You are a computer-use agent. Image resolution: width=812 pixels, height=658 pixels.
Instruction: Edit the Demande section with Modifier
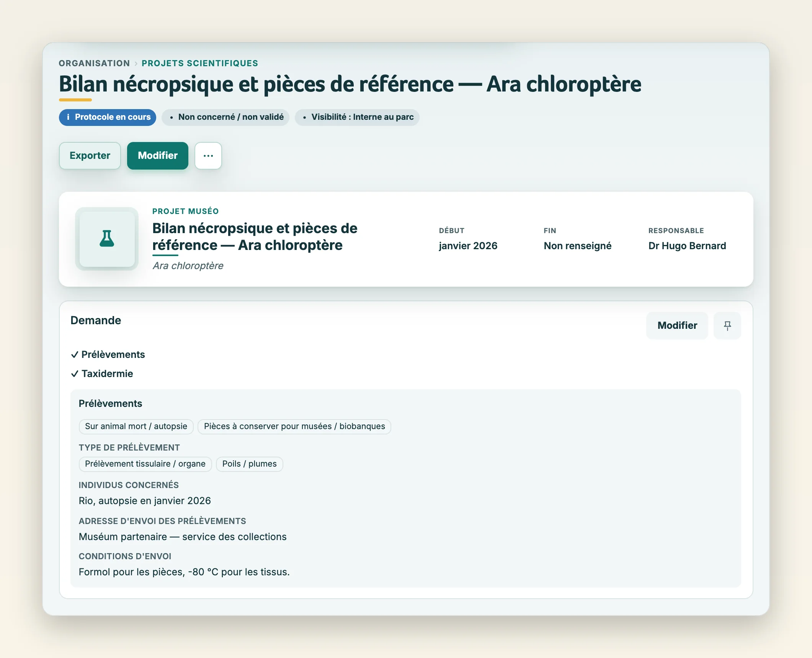[x=677, y=326]
